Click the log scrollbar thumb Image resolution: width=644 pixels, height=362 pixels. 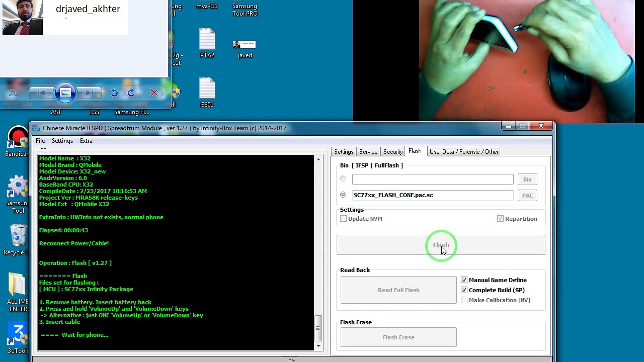318,329
